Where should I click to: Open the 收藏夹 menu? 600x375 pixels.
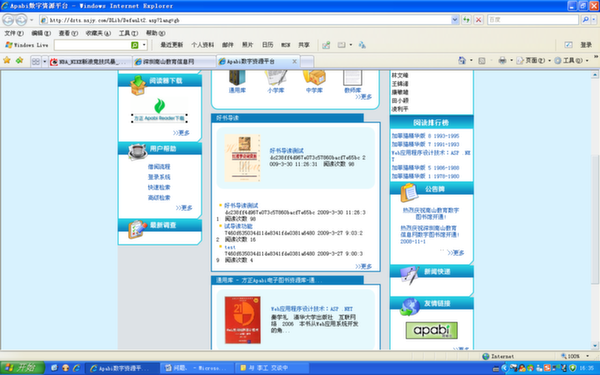pos(98,33)
